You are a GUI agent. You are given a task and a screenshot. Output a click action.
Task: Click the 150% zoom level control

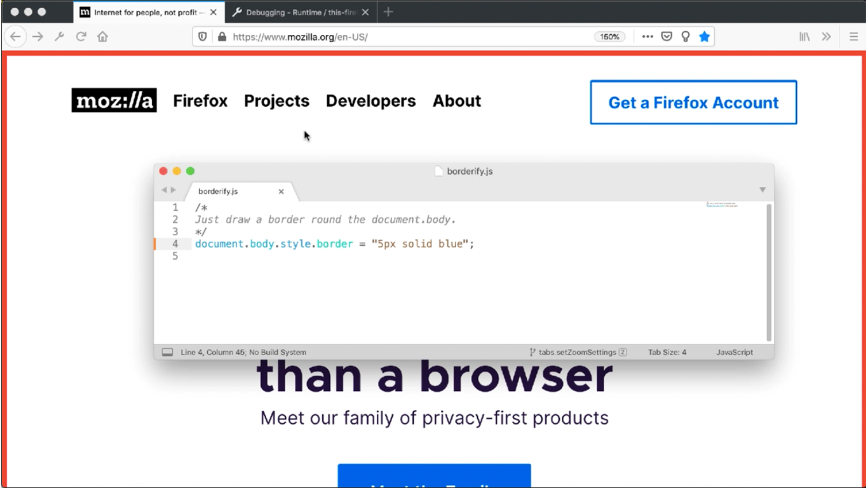point(609,36)
